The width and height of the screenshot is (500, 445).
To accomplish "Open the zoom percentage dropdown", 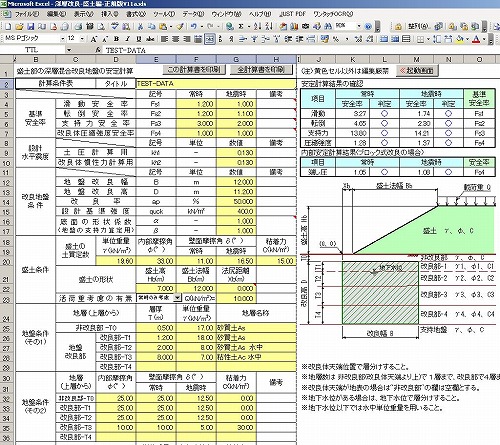I will tap(359, 26).
